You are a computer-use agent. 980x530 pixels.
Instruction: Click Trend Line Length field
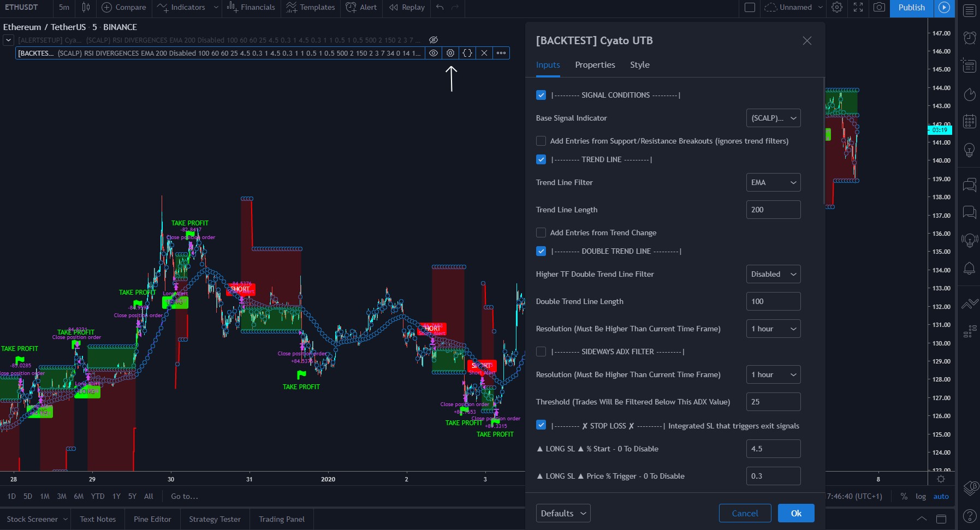pos(773,210)
